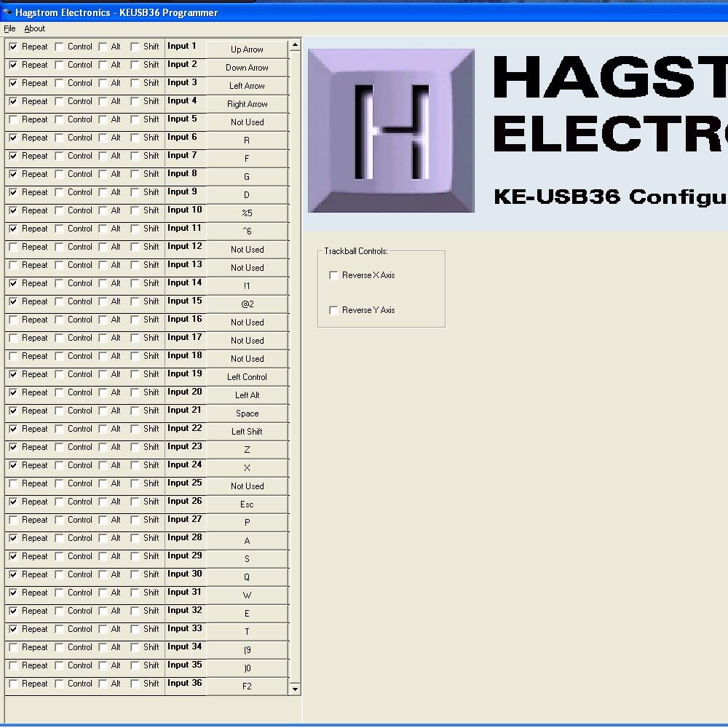Check Alt for Input 14

(103, 284)
